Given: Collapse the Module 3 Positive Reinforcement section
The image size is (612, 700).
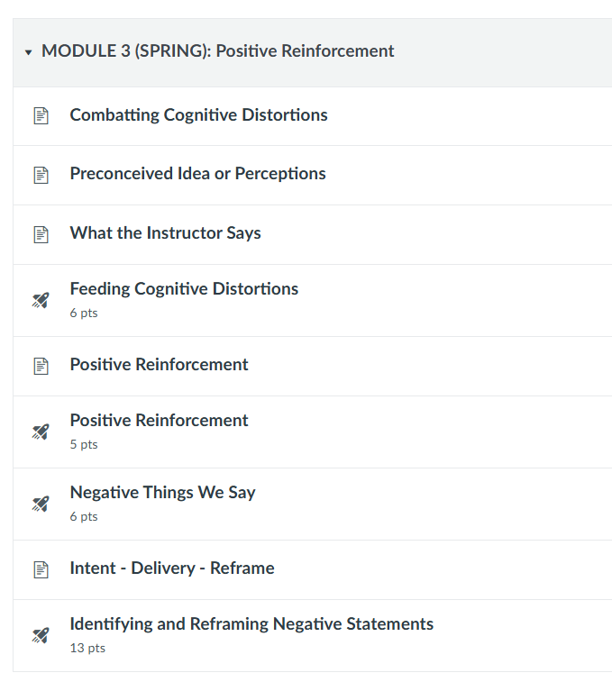Looking at the screenshot, I should click(29, 52).
